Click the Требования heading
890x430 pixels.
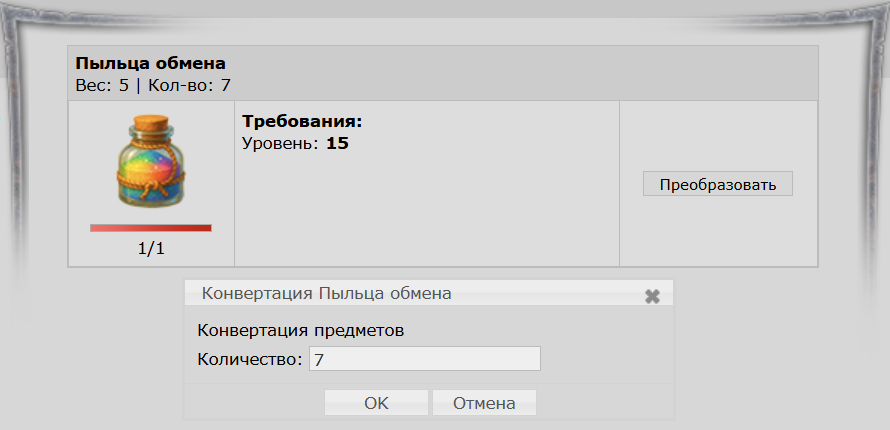tap(301, 122)
